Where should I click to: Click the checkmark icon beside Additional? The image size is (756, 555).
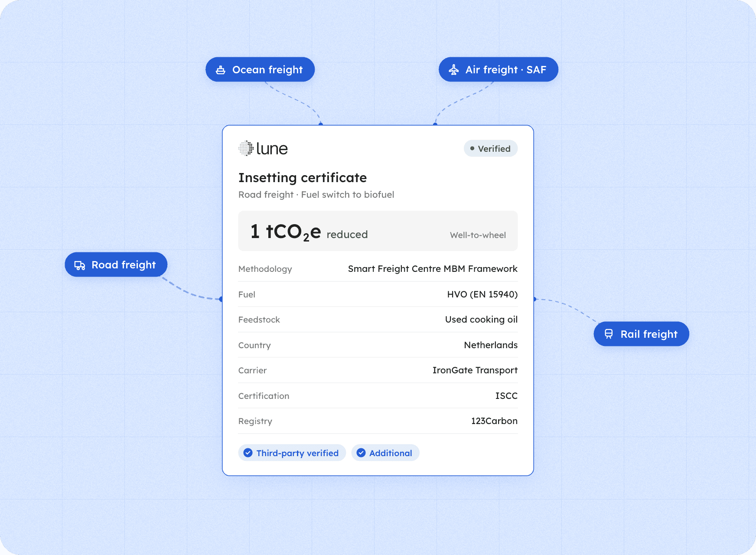pos(361,453)
